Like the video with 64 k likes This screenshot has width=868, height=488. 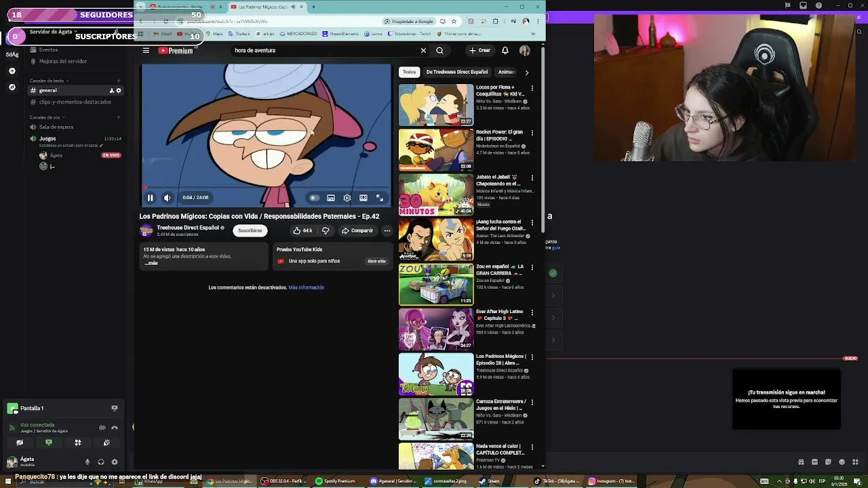tap(302, 230)
